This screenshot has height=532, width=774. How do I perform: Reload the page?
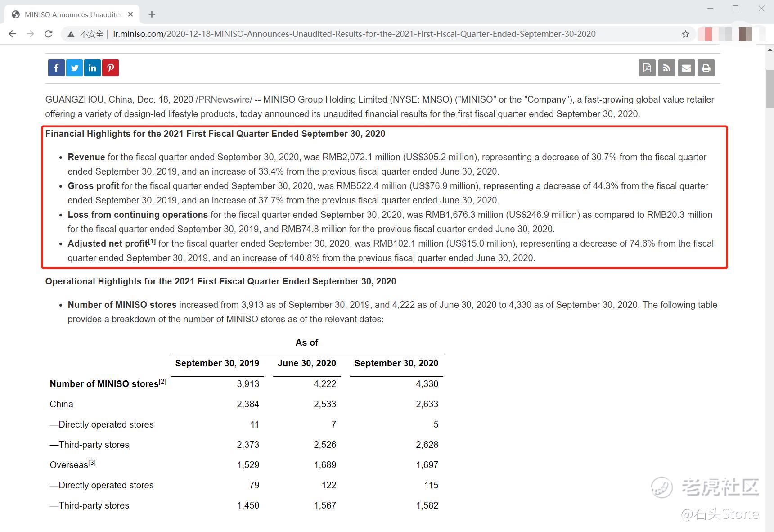(48, 34)
